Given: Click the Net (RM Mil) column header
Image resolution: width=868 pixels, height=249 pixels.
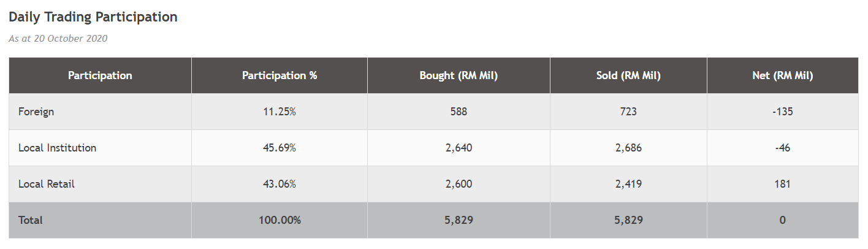Looking at the screenshot, I should click(x=782, y=75).
